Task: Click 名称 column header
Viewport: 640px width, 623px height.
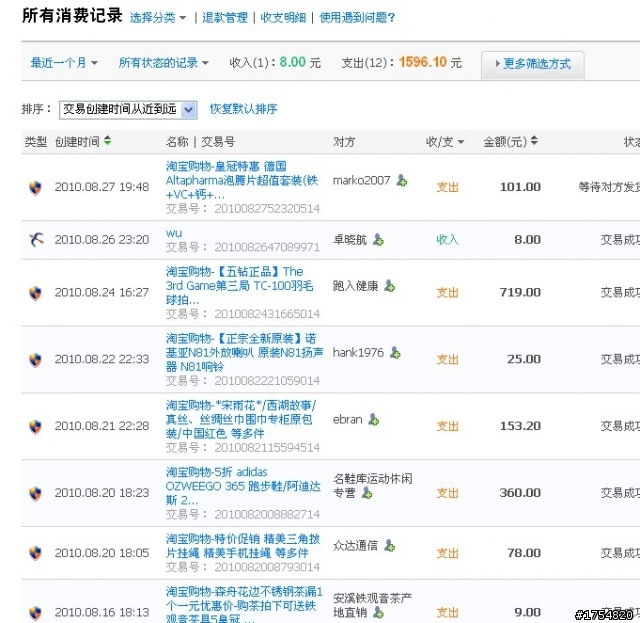Action: [177, 142]
